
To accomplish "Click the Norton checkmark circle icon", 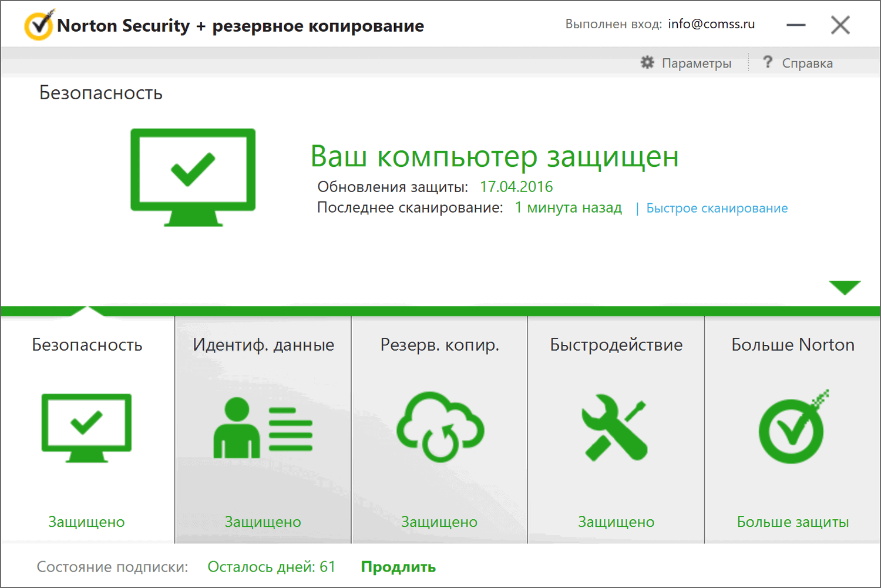I will tap(792, 429).
